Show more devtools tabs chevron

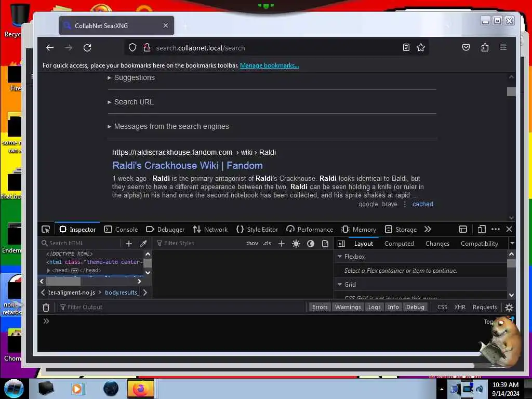coord(428,229)
